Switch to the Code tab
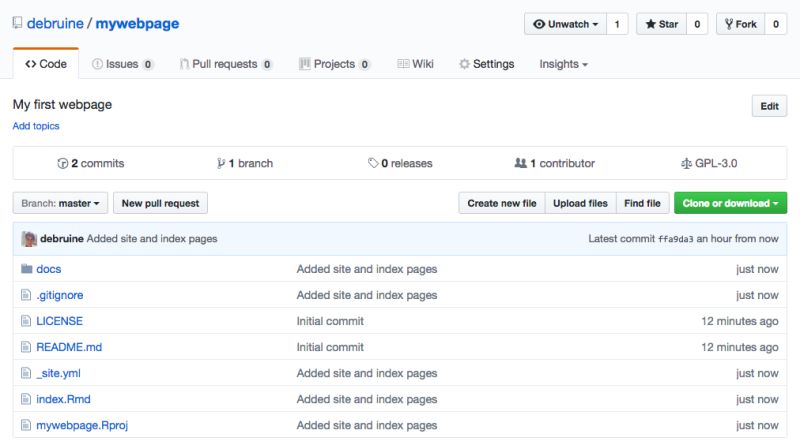Viewport: 800px width, 445px height. 46,64
